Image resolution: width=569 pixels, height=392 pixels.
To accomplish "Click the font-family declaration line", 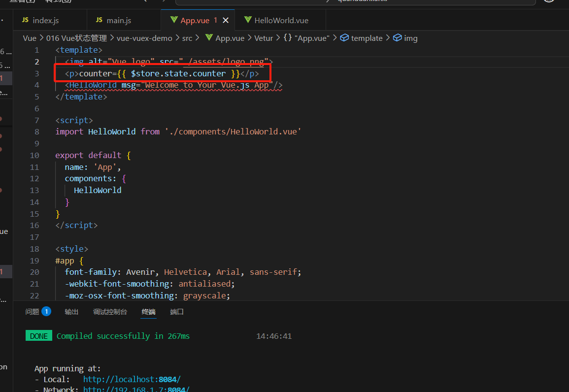I will coord(183,272).
